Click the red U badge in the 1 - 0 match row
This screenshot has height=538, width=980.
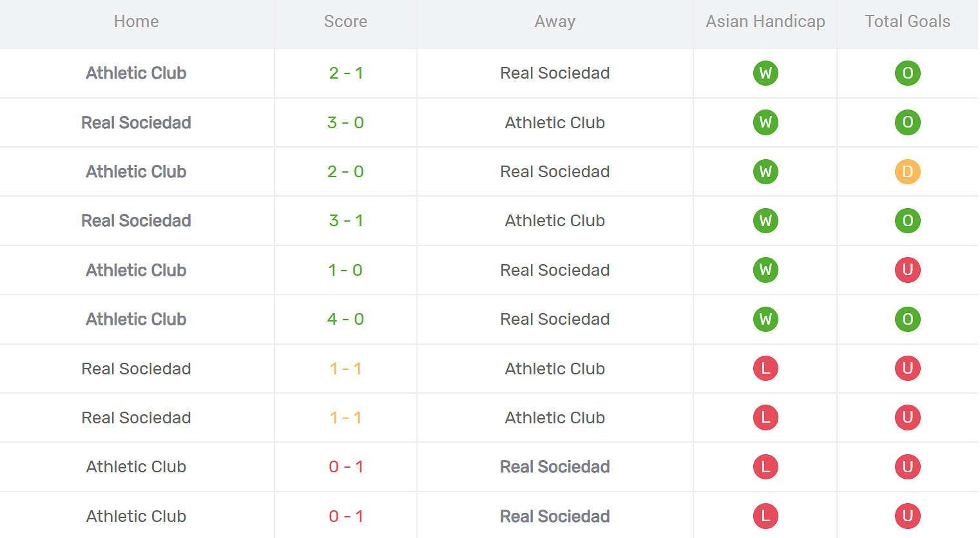pyautogui.click(x=907, y=270)
